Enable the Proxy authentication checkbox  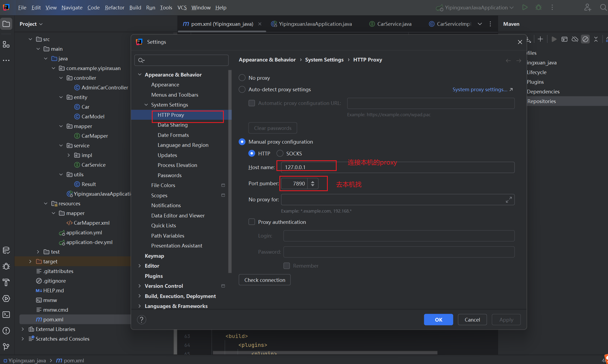coord(252,222)
